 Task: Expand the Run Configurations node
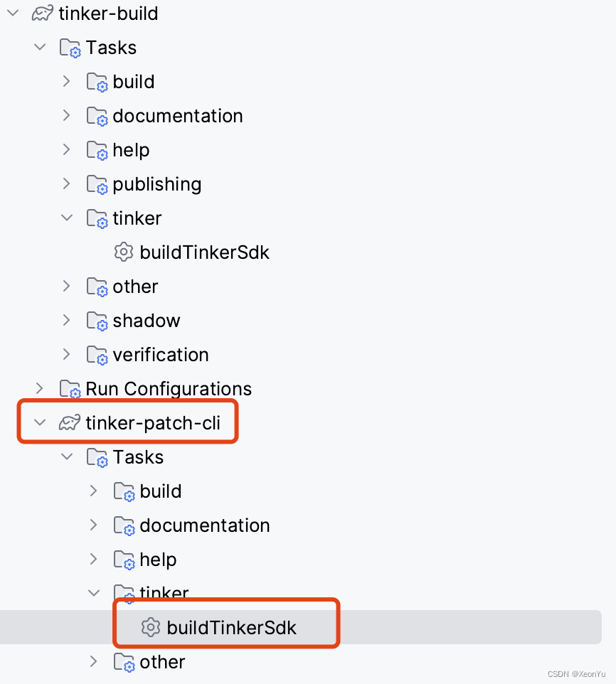(40, 388)
